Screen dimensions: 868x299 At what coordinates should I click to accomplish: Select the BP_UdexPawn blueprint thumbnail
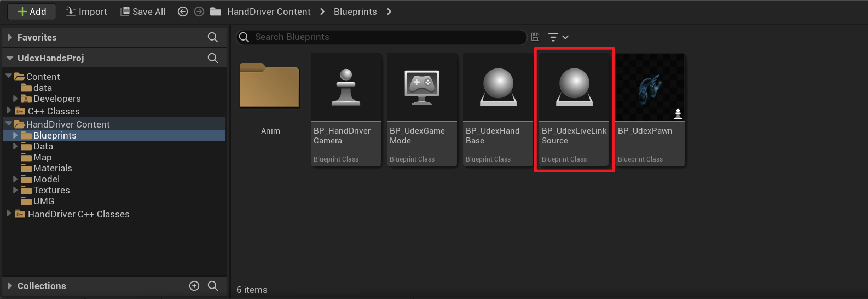point(650,88)
